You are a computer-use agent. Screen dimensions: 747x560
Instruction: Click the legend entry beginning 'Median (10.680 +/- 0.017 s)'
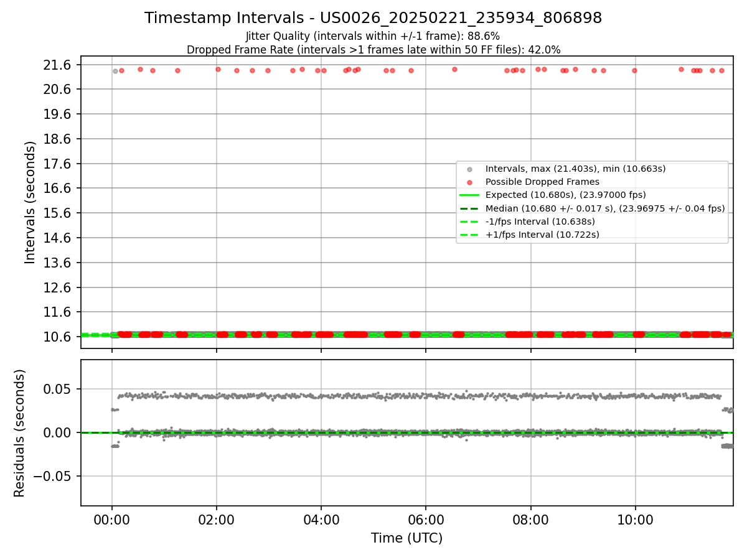(605, 208)
